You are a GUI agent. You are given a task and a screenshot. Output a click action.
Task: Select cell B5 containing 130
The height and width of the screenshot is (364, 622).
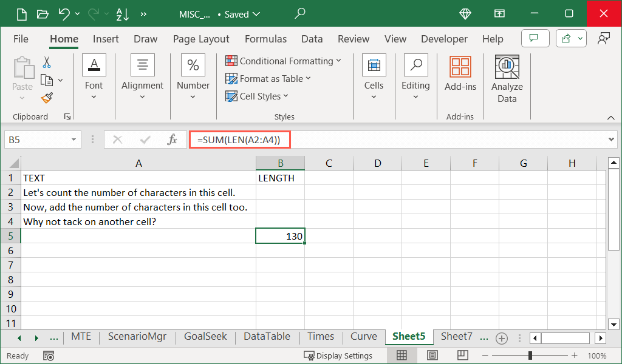[280, 236]
